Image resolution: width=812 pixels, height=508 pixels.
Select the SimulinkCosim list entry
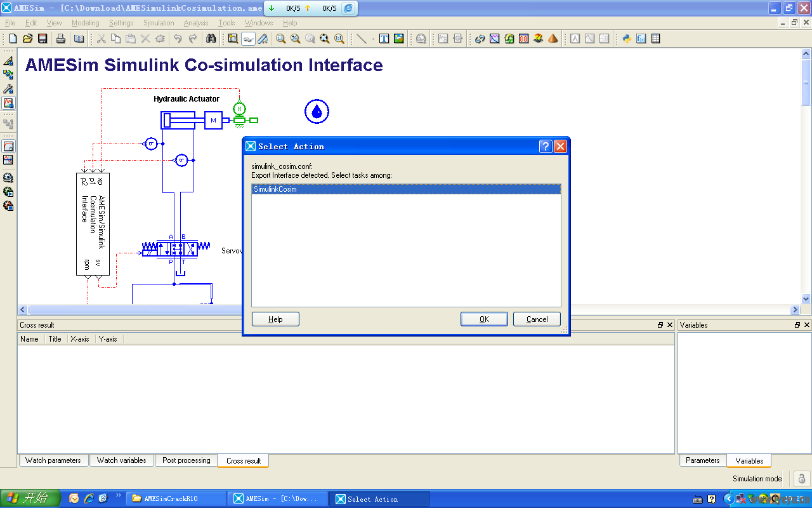pyautogui.click(x=406, y=189)
